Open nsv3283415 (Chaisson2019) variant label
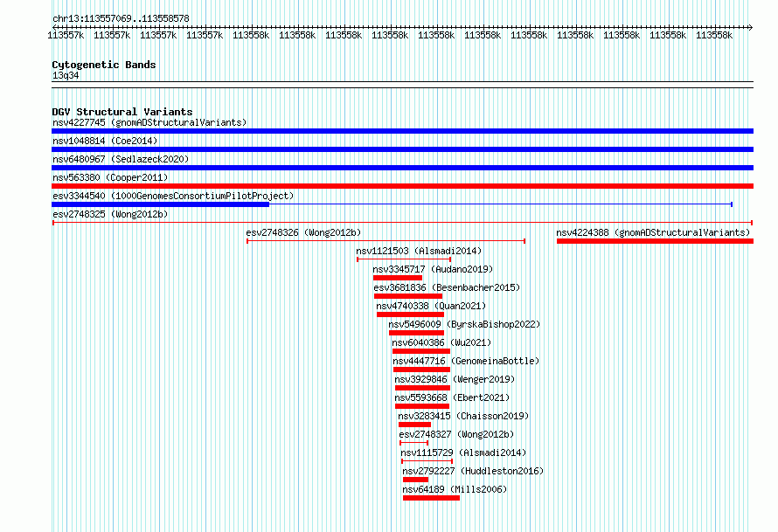This screenshot has height=532, width=778. coord(463,416)
